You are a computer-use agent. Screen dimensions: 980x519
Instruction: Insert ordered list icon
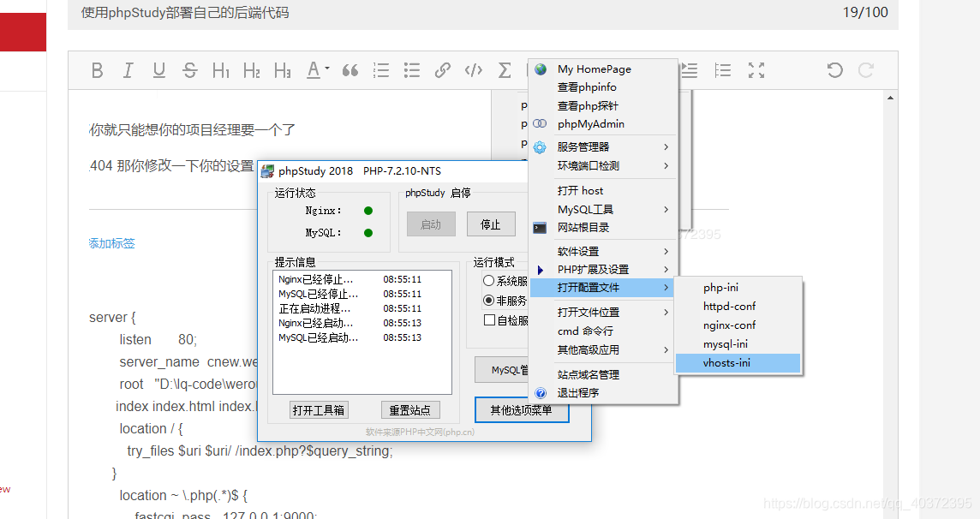(380, 70)
